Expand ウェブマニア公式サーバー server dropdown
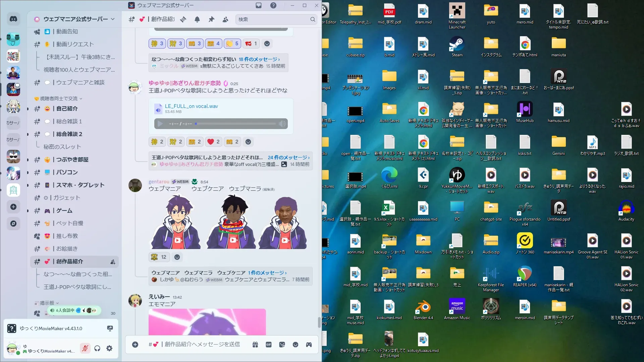The width and height of the screenshot is (644, 362). point(113,19)
